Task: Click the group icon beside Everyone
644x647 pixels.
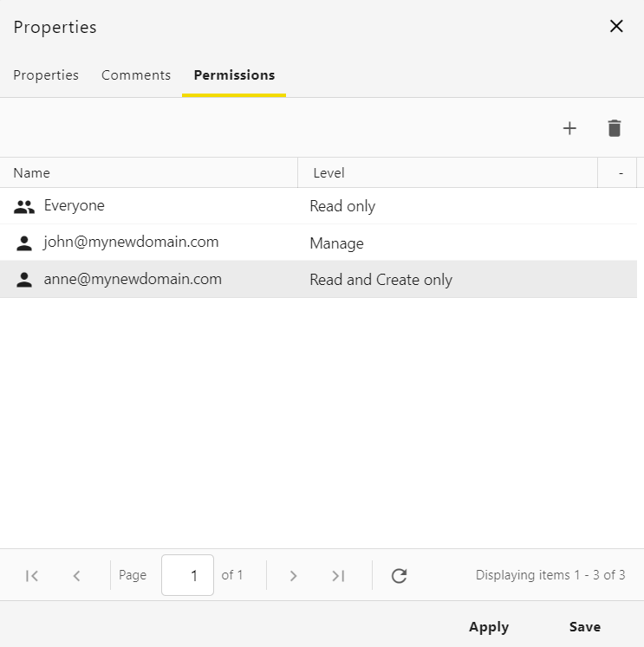Action: (x=24, y=206)
